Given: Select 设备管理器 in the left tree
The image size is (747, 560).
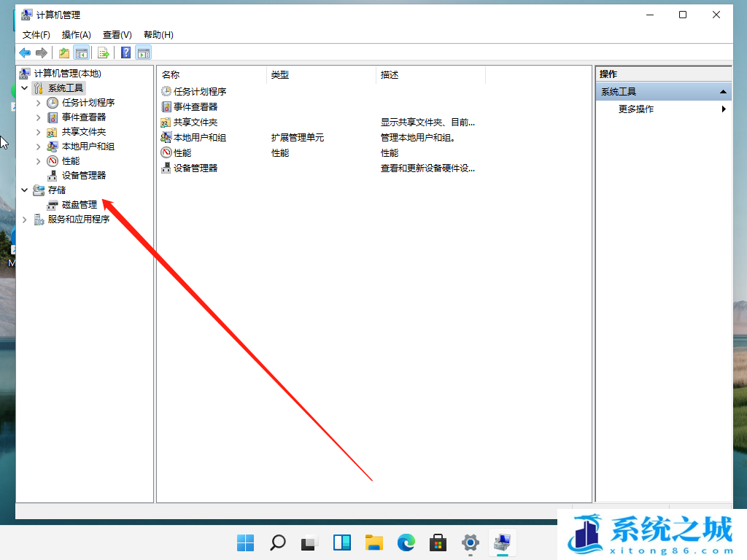Looking at the screenshot, I should pos(84,175).
